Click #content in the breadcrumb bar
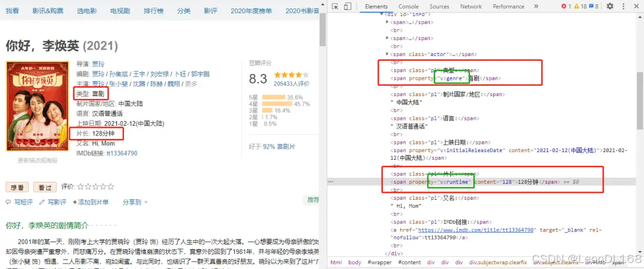Viewport: 644px width, 269px height. click(x=409, y=262)
